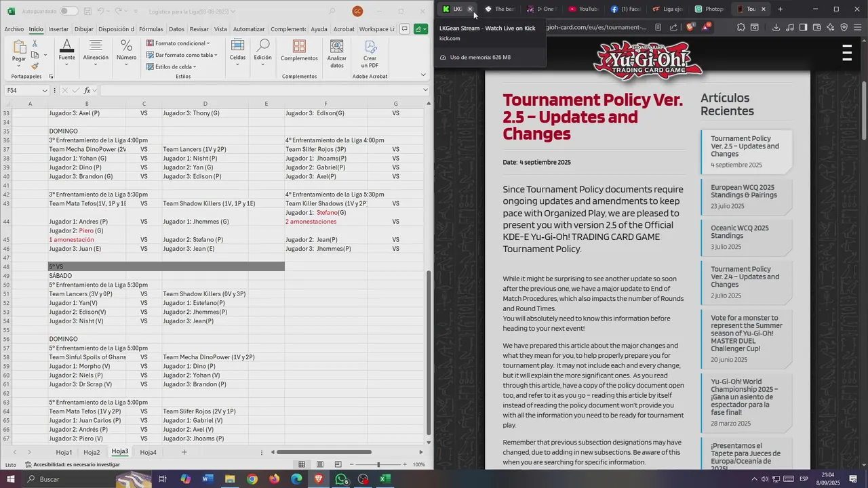The height and width of the screenshot is (488, 868).
Task: Open Dar formato como tabla dropdown
Action: tap(182, 55)
